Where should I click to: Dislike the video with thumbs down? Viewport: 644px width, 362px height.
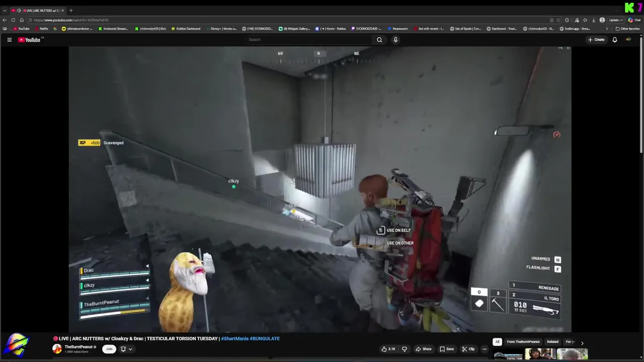coord(404,349)
